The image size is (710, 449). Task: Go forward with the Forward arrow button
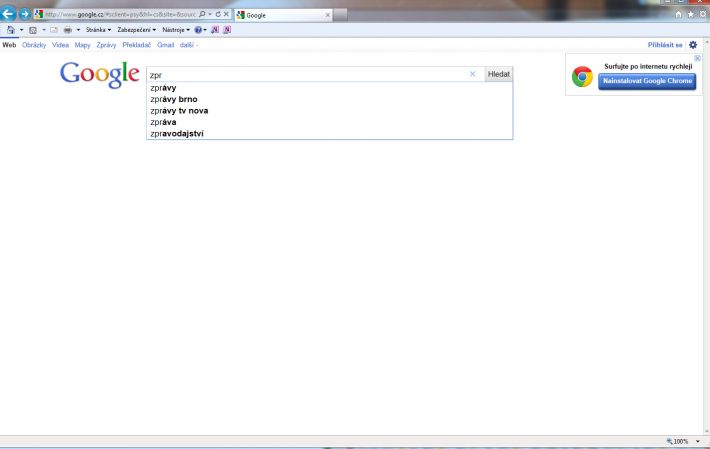(x=25, y=14)
